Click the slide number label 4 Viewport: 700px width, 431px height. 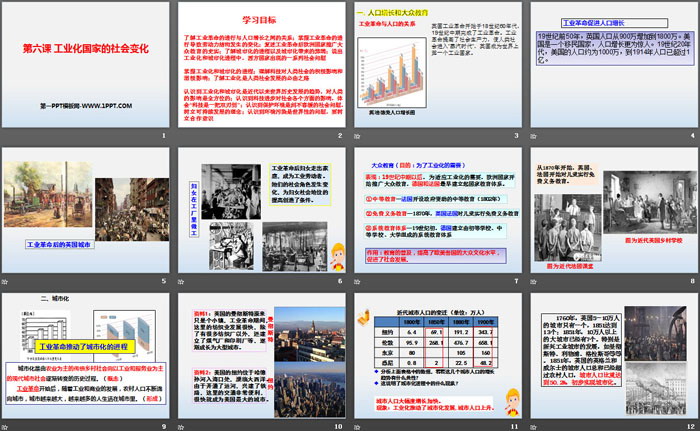click(692, 136)
